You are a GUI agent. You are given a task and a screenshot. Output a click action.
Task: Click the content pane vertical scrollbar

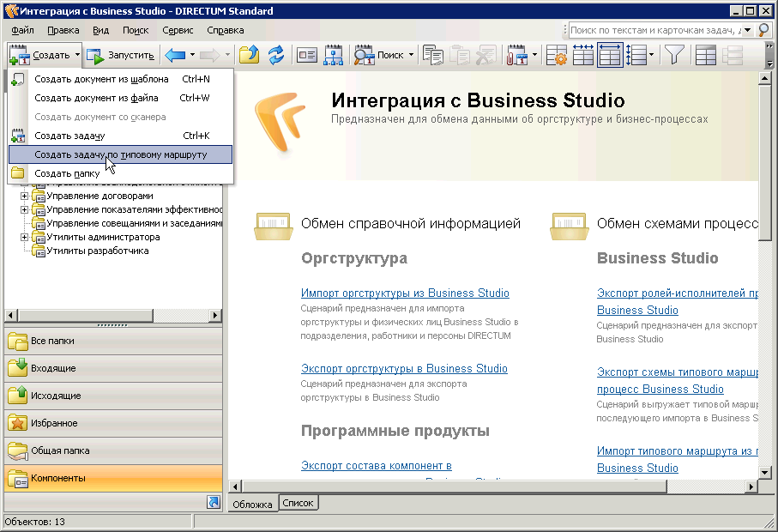[x=764, y=275]
